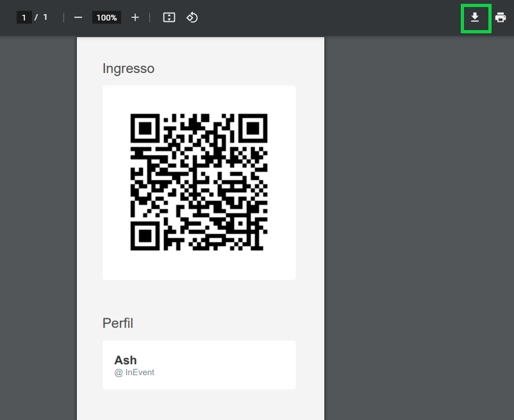This screenshot has width=514, height=420.
Task: Zoom in with the plus icon
Action: pyautogui.click(x=135, y=17)
